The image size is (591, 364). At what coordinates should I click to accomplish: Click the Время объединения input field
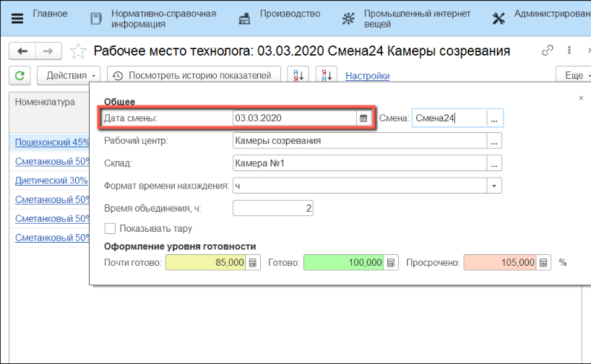pos(273,208)
